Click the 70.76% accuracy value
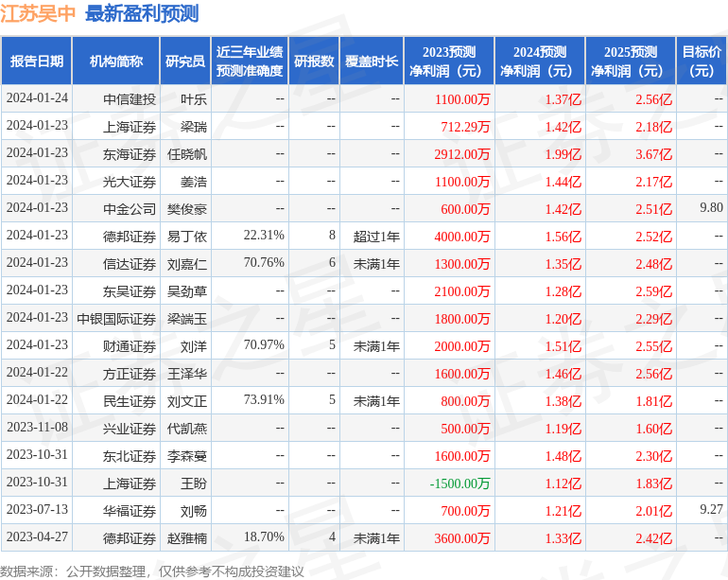The image size is (728, 580). pos(264,262)
